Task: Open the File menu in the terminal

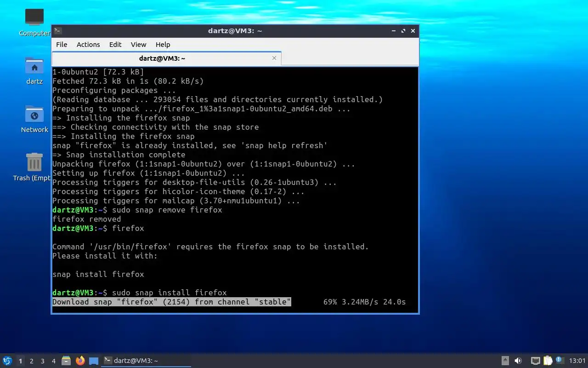Action: (62, 45)
